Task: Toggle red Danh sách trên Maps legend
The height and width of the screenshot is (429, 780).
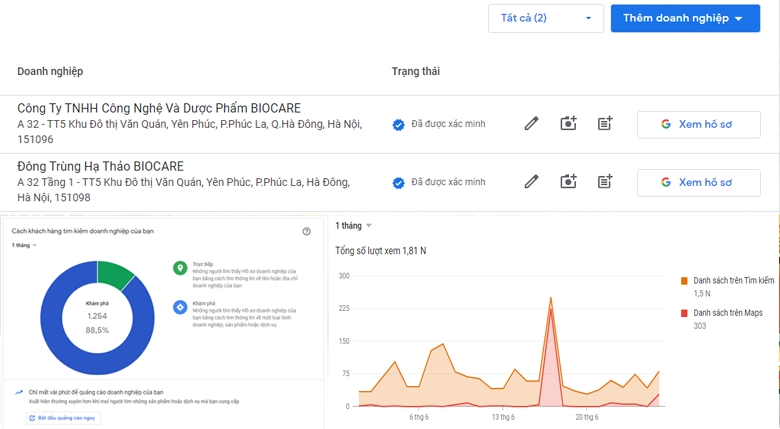Action: tap(722, 313)
